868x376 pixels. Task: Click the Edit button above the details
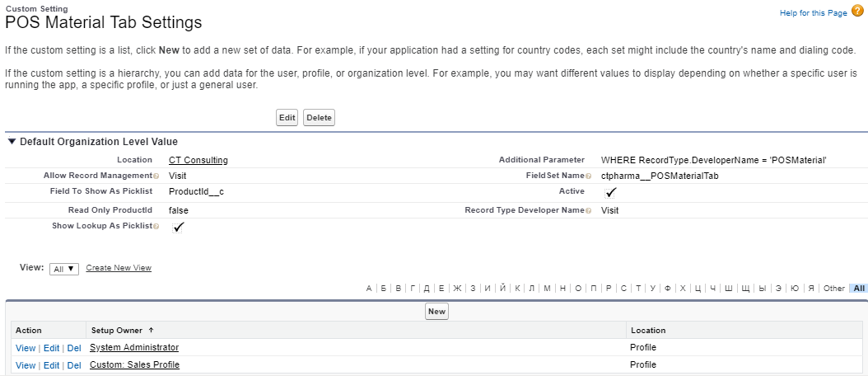287,118
